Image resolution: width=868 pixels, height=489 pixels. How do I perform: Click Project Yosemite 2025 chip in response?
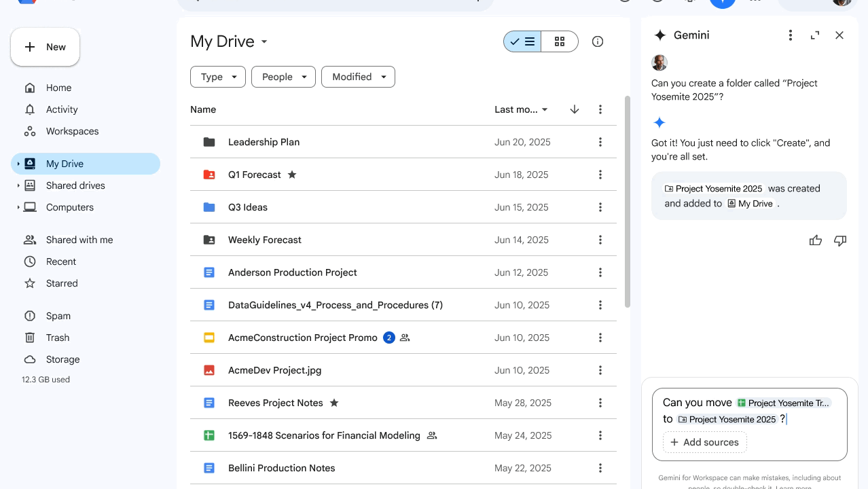[714, 189]
